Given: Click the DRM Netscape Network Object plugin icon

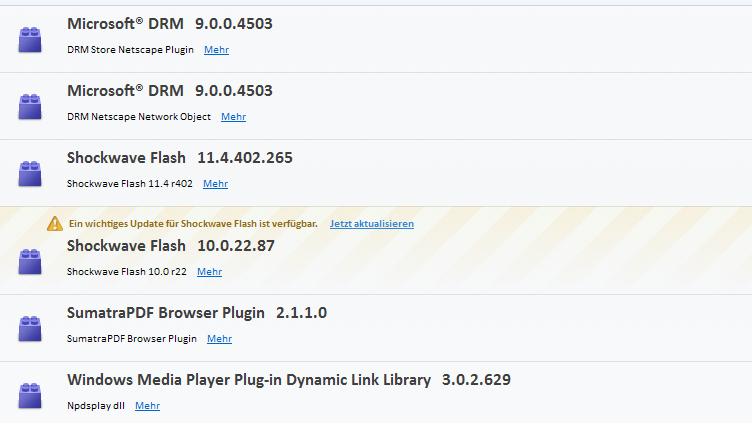Looking at the screenshot, I should tap(30, 106).
